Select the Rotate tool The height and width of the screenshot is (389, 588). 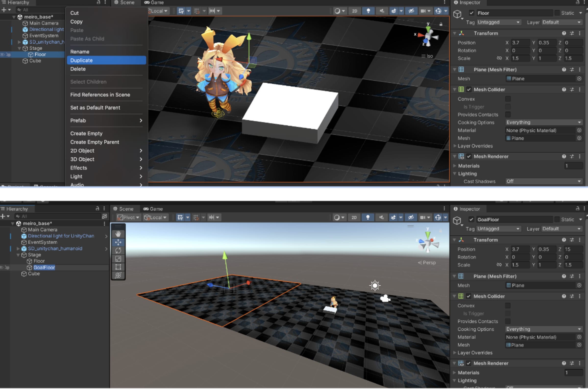pos(118,250)
